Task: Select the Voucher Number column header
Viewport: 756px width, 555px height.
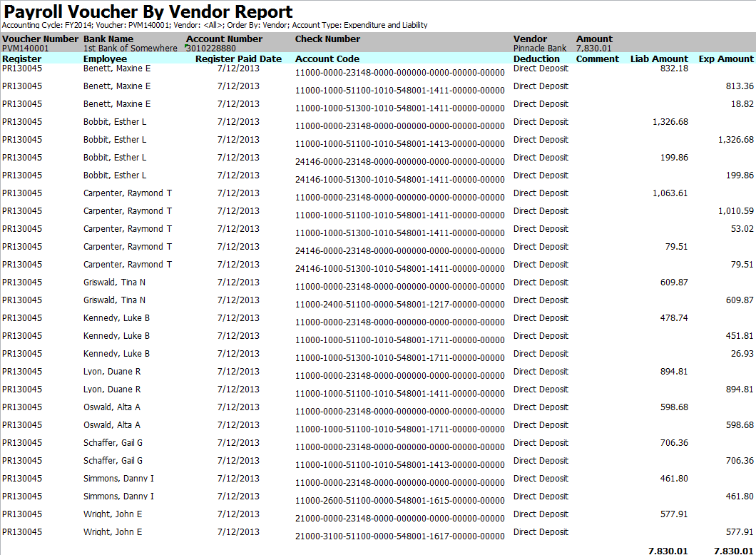Action: click(40, 39)
